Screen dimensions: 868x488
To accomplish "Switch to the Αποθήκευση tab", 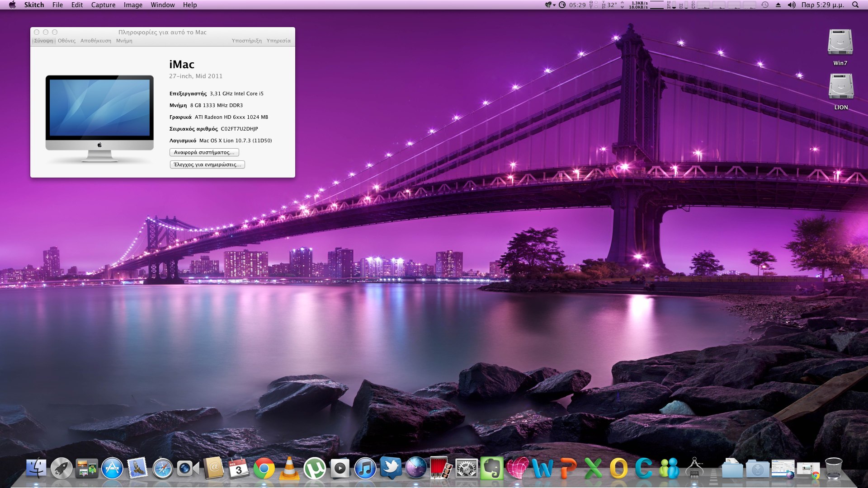I will 96,41.
